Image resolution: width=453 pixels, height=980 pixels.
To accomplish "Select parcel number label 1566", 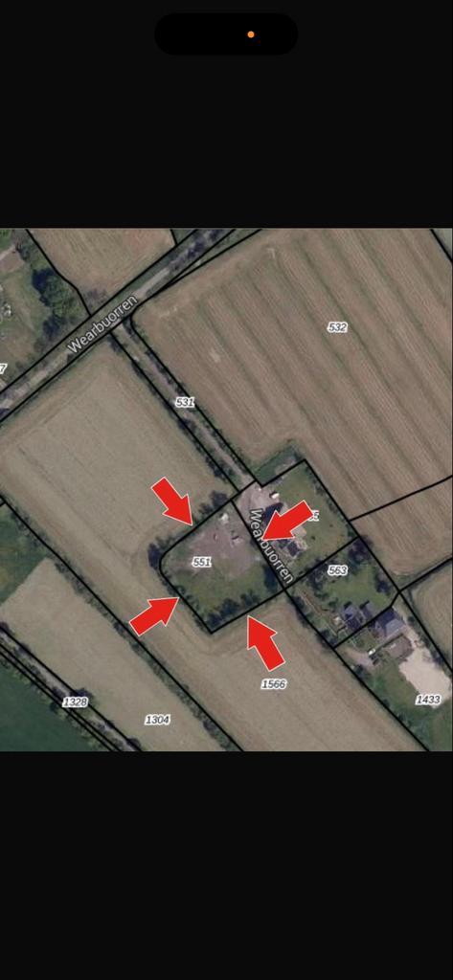I will 273,684.
